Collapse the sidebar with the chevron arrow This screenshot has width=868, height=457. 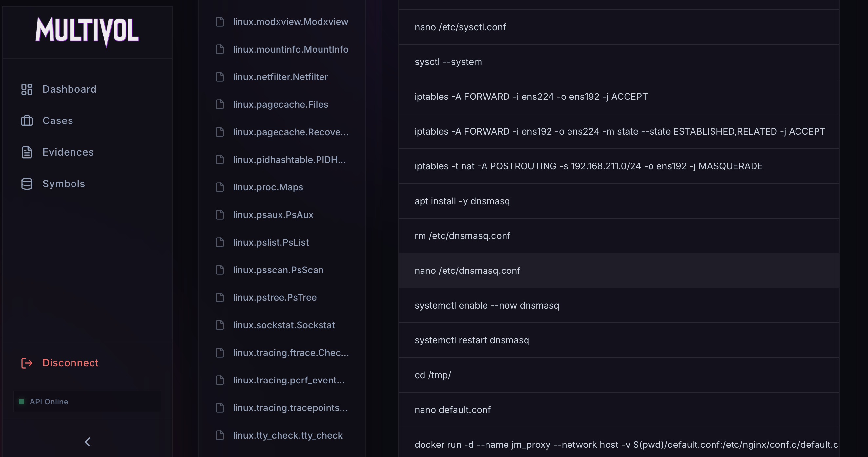tap(87, 442)
